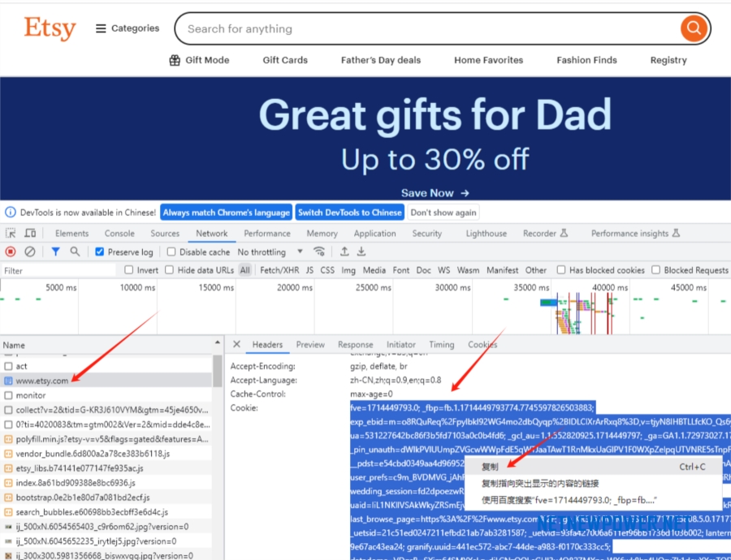
Task: Open Father's Day deals link
Action: click(381, 60)
